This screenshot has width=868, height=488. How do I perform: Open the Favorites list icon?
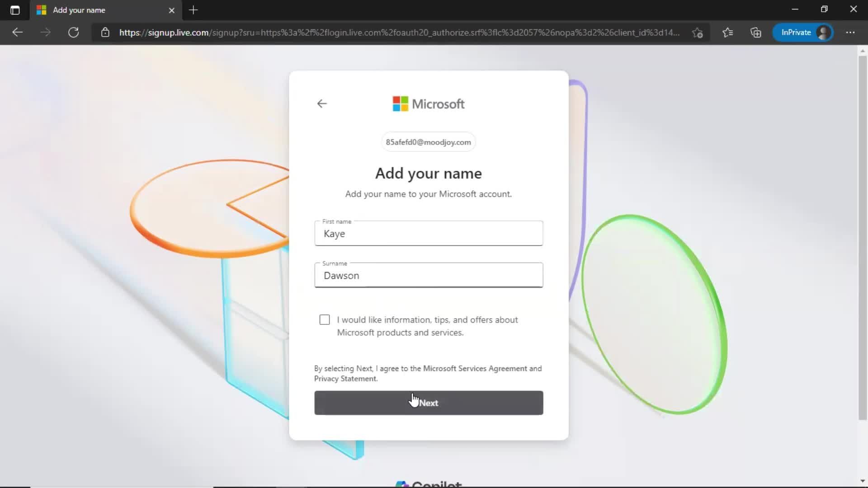[x=727, y=33]
